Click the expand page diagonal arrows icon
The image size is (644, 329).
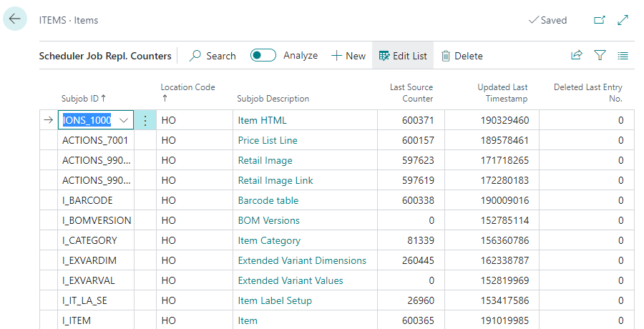pos(623,20)
